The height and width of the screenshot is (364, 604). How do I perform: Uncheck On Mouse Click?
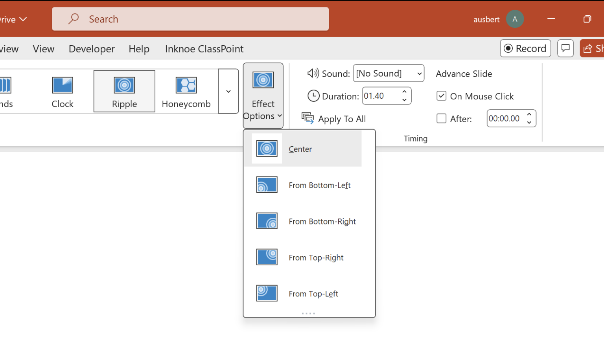441,96
